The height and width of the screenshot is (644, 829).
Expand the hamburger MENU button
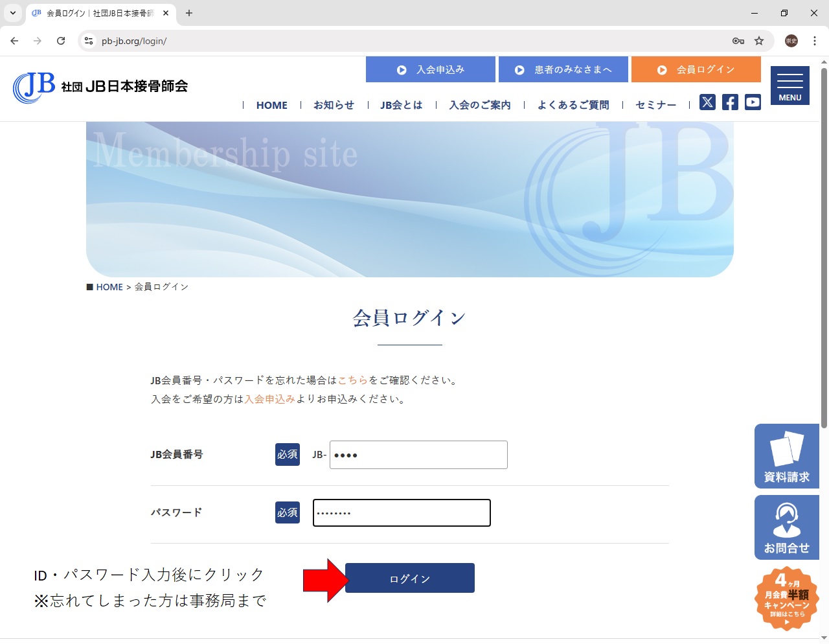click(789, 86)
